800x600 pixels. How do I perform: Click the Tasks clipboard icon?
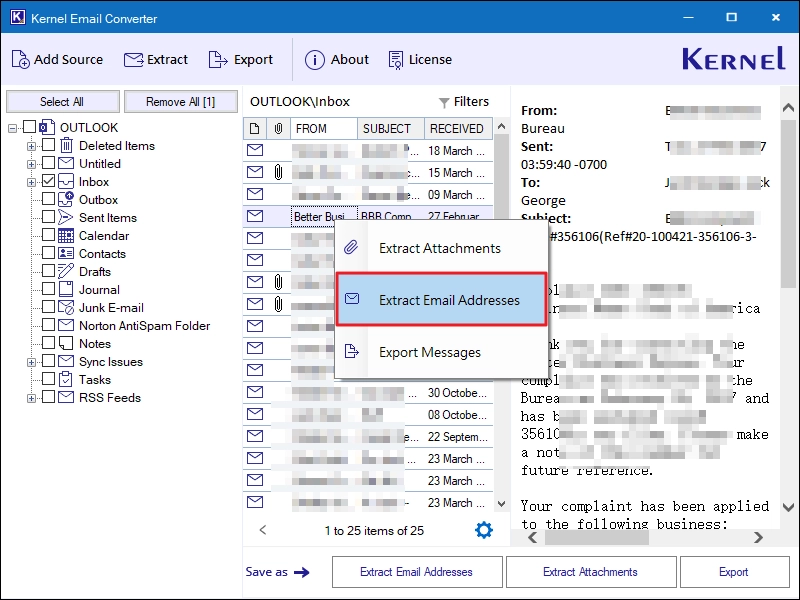66,379
